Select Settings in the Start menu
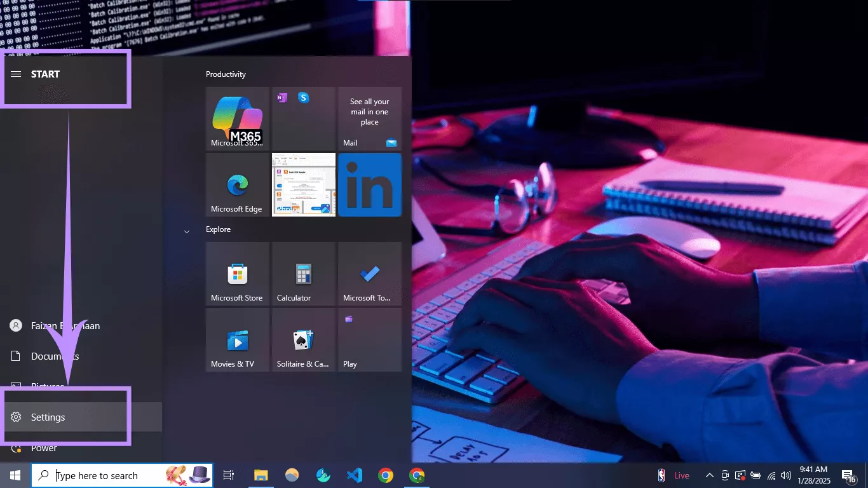The width and height of the screenshot is (868, 488). (48, 417)
